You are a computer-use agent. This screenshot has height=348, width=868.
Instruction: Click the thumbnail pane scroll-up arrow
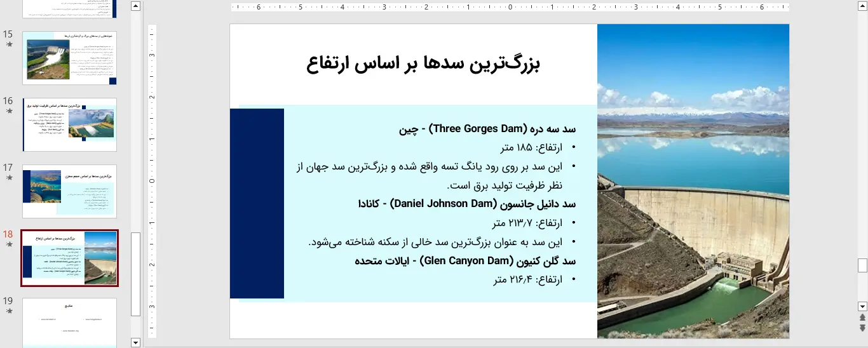click(135, 6)
